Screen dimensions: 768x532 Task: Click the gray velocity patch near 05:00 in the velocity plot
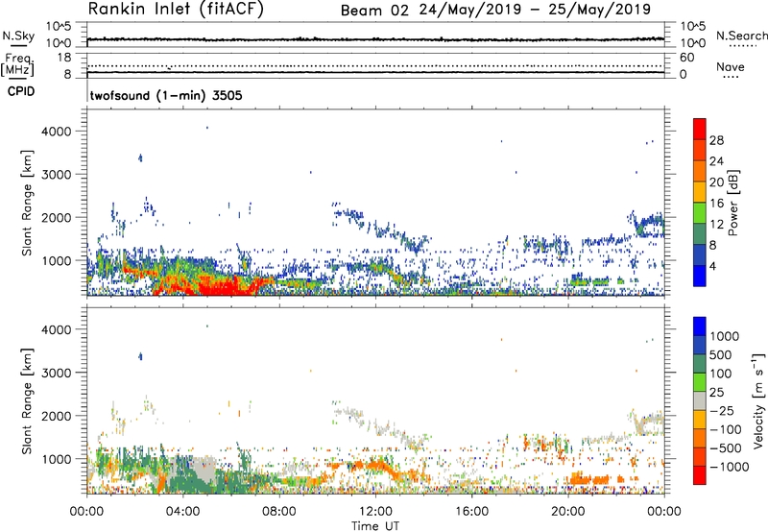(204, 470)
